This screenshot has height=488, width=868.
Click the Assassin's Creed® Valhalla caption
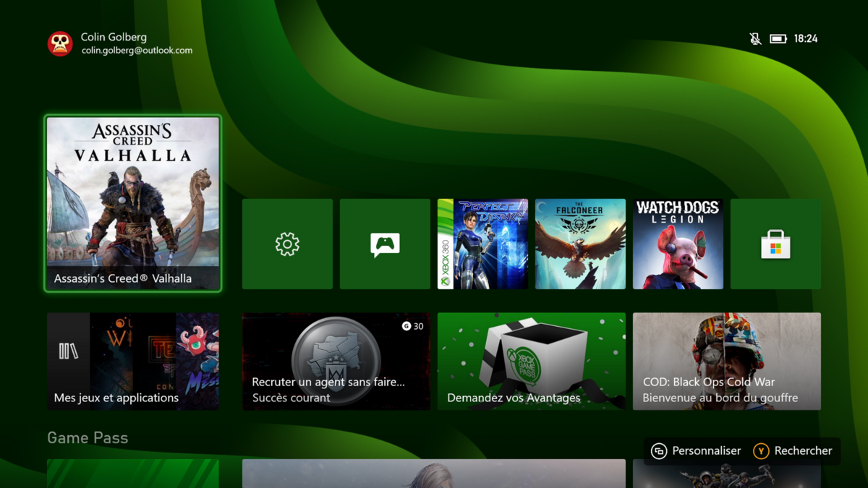tap(123, 278)
